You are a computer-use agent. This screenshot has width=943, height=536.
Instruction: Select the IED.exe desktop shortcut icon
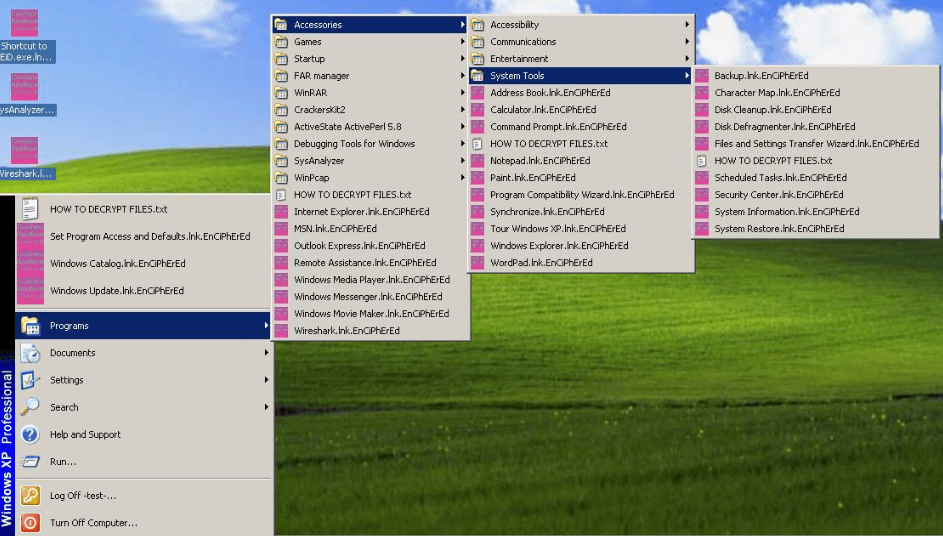(24, 23)
